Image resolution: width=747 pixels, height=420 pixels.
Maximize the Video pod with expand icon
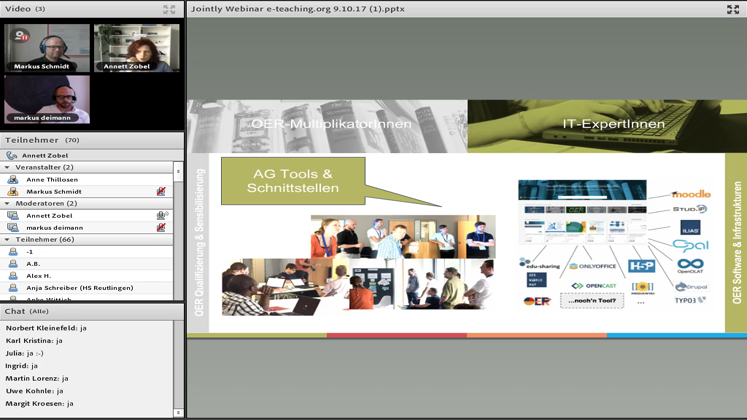[169, 9]
